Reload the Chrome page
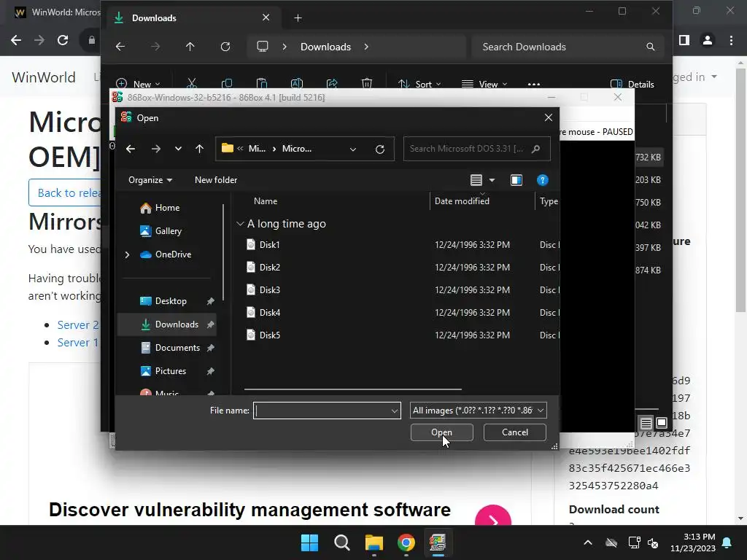 [x=63, y=41]
